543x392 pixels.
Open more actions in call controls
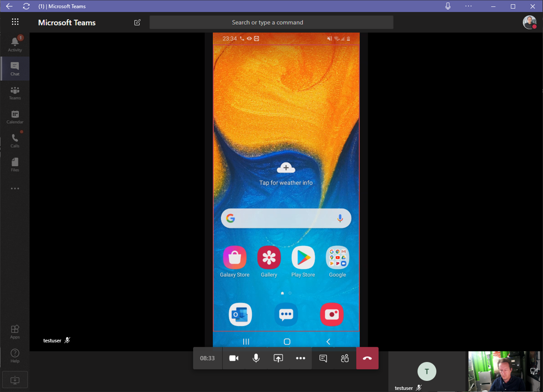(300, 358)
